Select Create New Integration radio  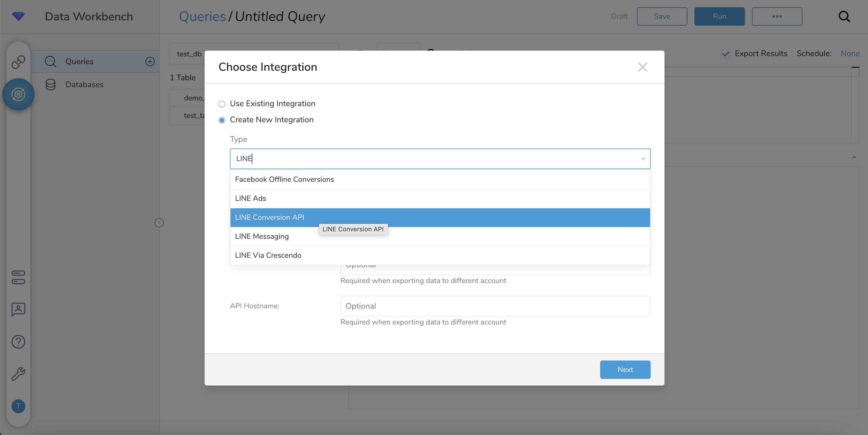point(222,120)
